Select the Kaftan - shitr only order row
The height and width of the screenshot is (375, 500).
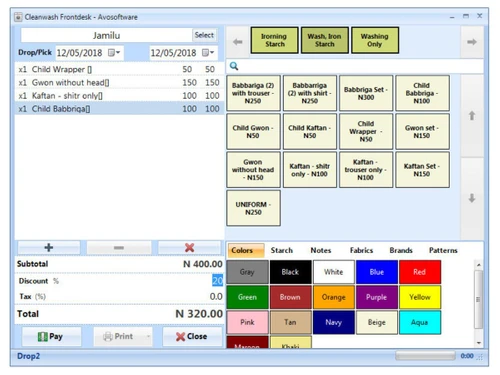[x=119, y=96]
